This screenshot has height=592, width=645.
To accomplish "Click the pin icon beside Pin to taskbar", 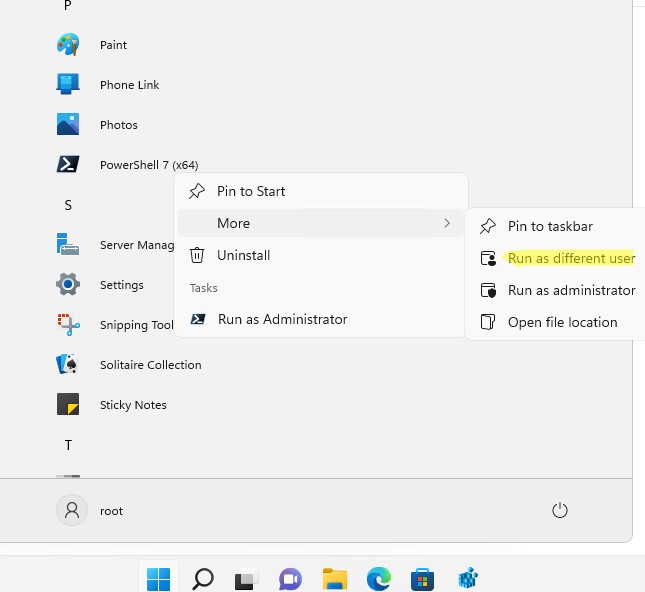I will tap(488, 226).
